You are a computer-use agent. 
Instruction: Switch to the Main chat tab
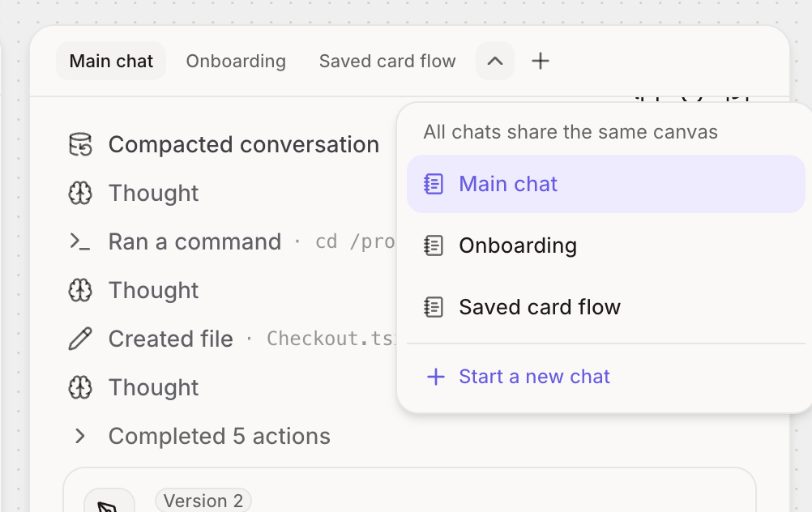click(111, 61)
